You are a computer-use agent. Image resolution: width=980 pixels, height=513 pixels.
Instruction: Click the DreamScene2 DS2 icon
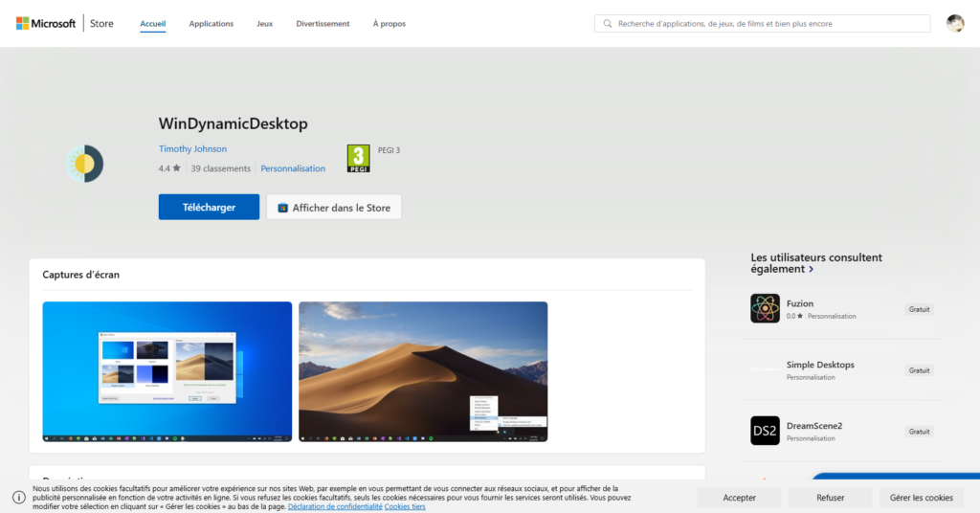[x=765, y=431]
